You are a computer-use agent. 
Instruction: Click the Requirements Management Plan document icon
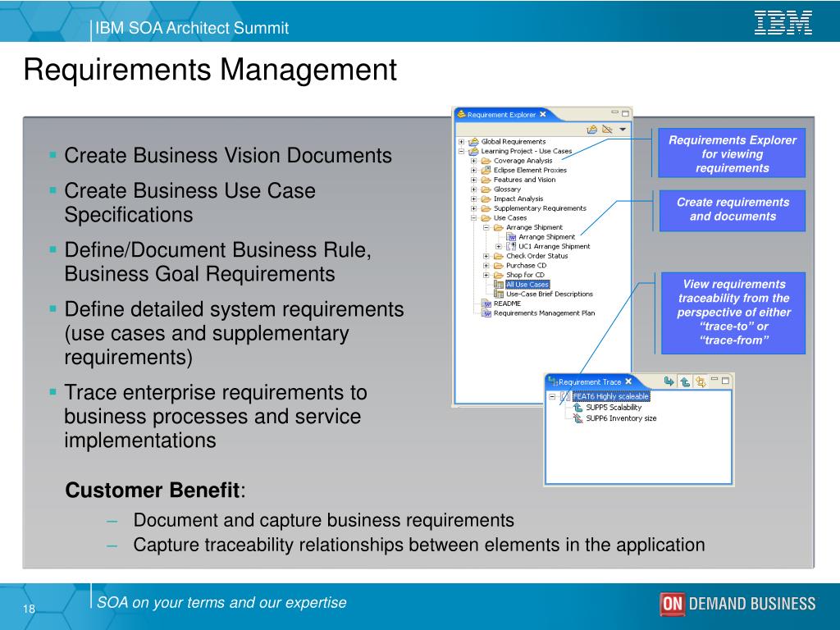click(486, 313)
